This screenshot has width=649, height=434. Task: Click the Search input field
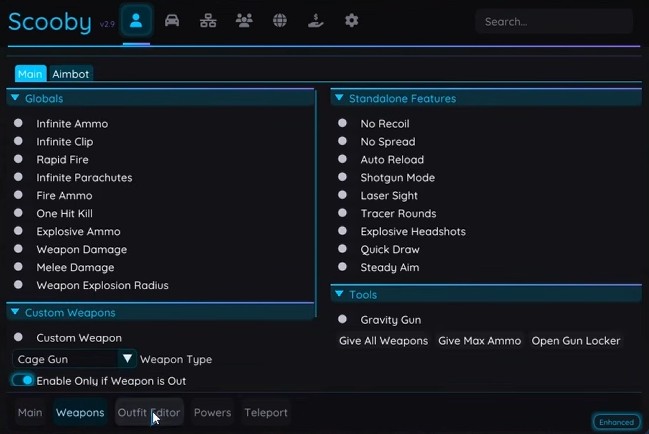click(554, 22)
